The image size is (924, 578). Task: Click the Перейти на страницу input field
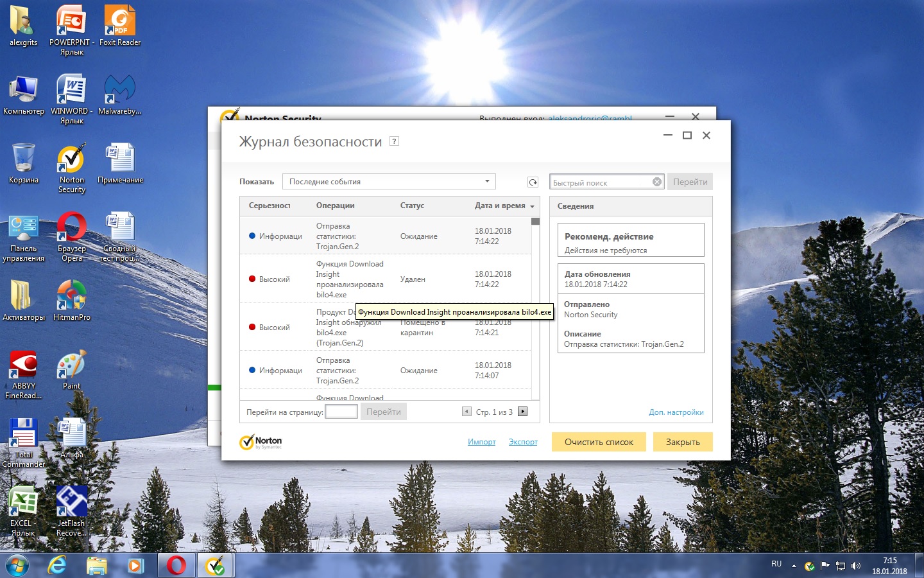(341, 412)
